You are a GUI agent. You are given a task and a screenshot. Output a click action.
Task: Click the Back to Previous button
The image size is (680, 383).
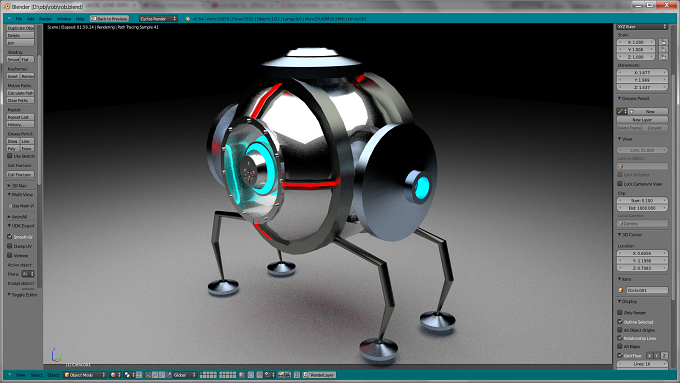109,19
